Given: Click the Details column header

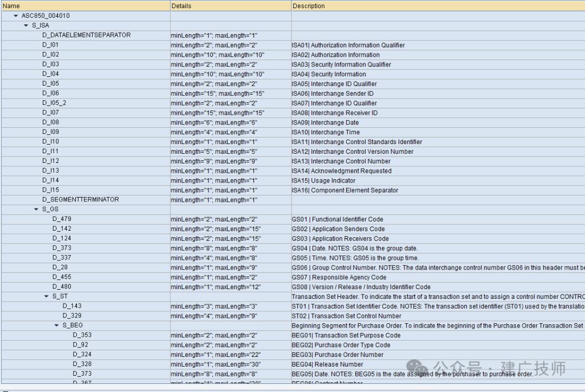Looking at the screenshot, I should click(x=231, y=6).
